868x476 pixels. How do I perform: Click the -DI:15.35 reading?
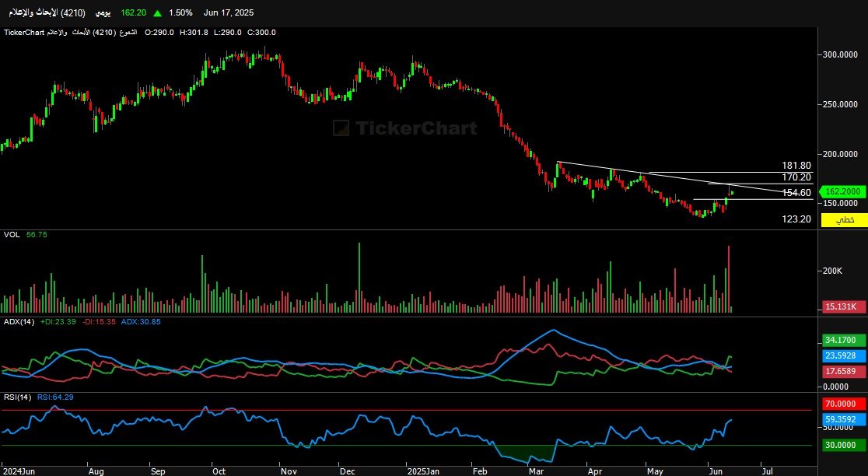coord(99,321)
